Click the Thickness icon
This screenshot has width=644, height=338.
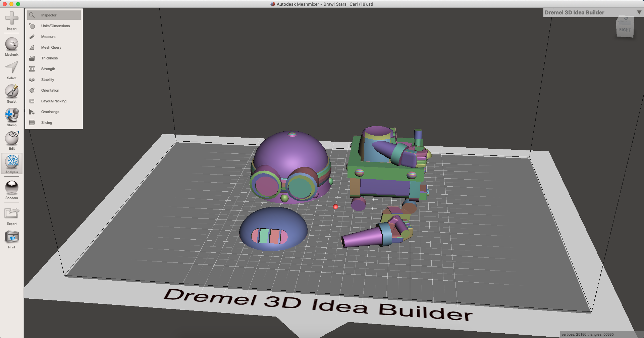32,58
